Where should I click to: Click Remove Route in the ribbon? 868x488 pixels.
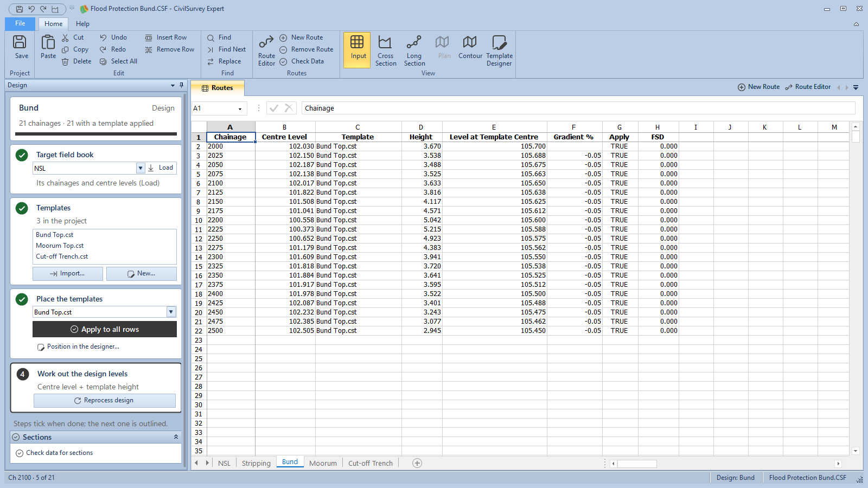pos(307,49)
